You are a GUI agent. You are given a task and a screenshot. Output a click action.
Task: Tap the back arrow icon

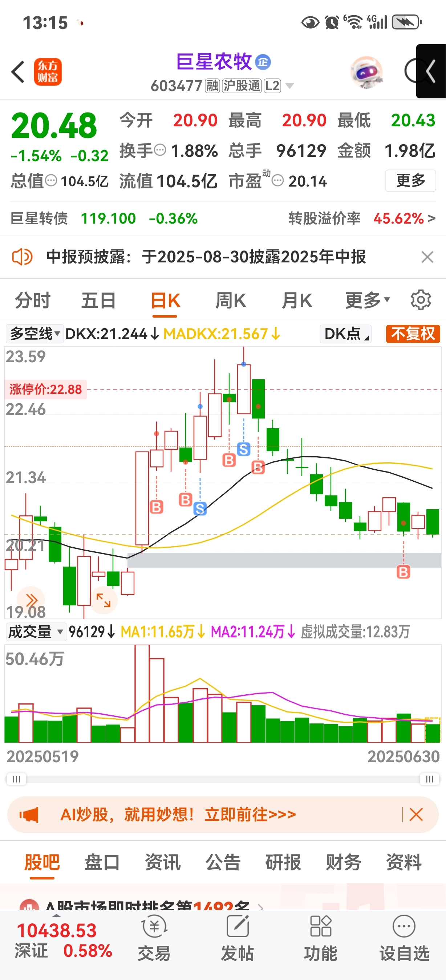point(18,72)
